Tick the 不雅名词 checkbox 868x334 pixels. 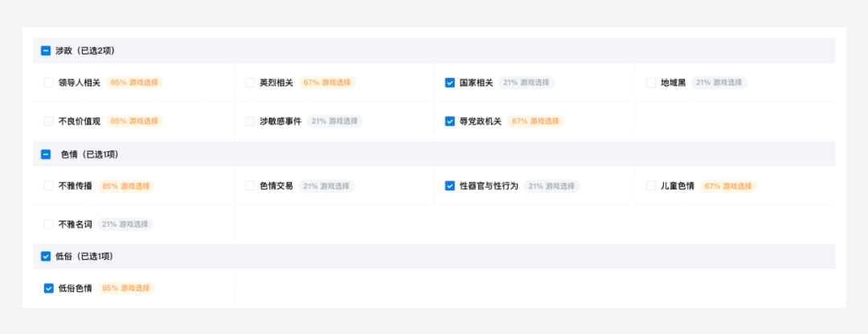click(x=49, y=225)
